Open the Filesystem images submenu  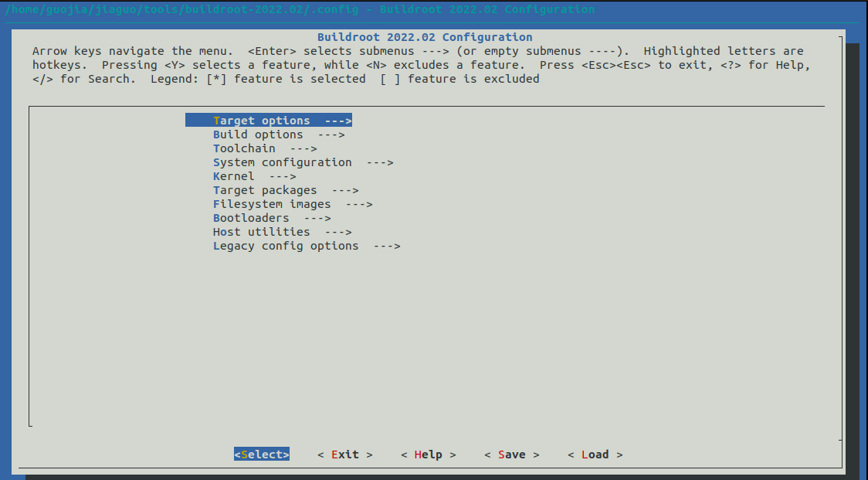point(272,204)
